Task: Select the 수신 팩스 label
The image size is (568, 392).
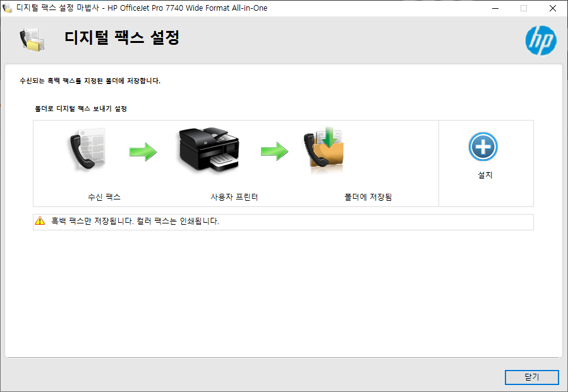Action: 104,198
